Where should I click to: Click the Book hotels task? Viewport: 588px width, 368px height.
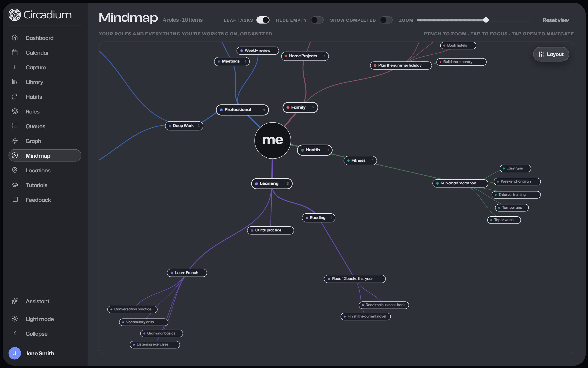458,46
